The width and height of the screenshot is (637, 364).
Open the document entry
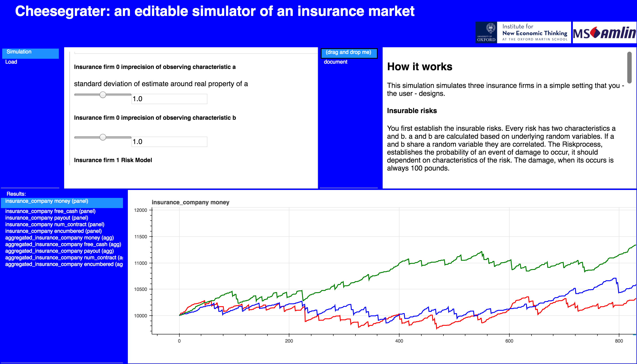pos(336,62)
